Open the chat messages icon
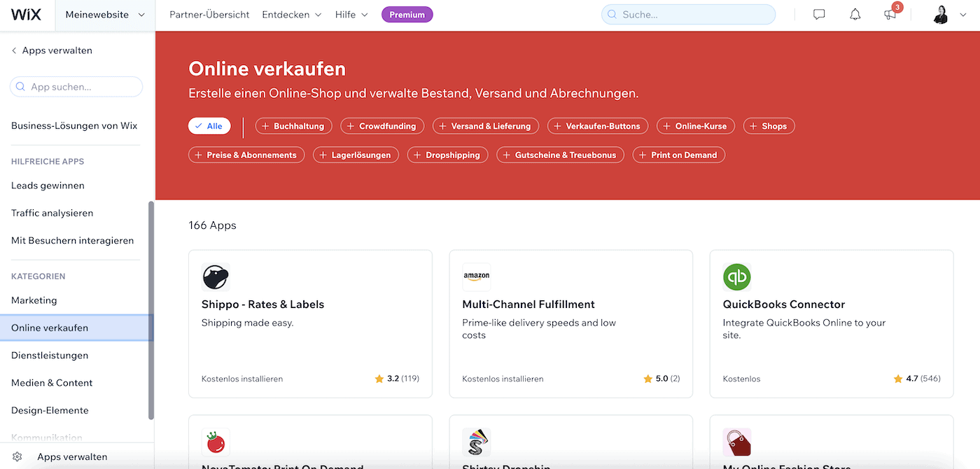The image size is (980, 469). [819, 15]
